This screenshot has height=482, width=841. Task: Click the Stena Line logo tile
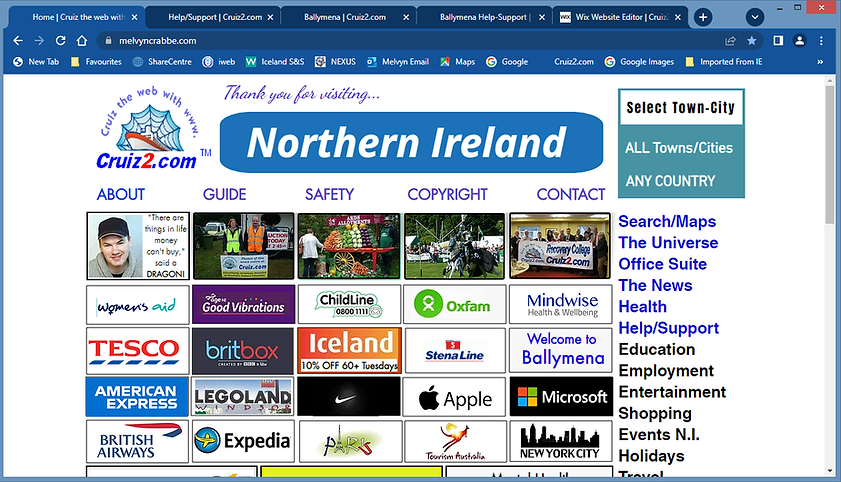pyautogui.click(x=455, y=351)
